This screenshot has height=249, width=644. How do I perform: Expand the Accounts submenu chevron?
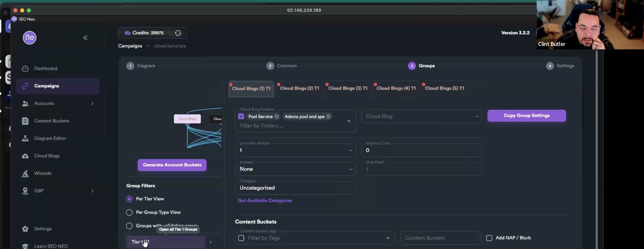coord(93,103)
